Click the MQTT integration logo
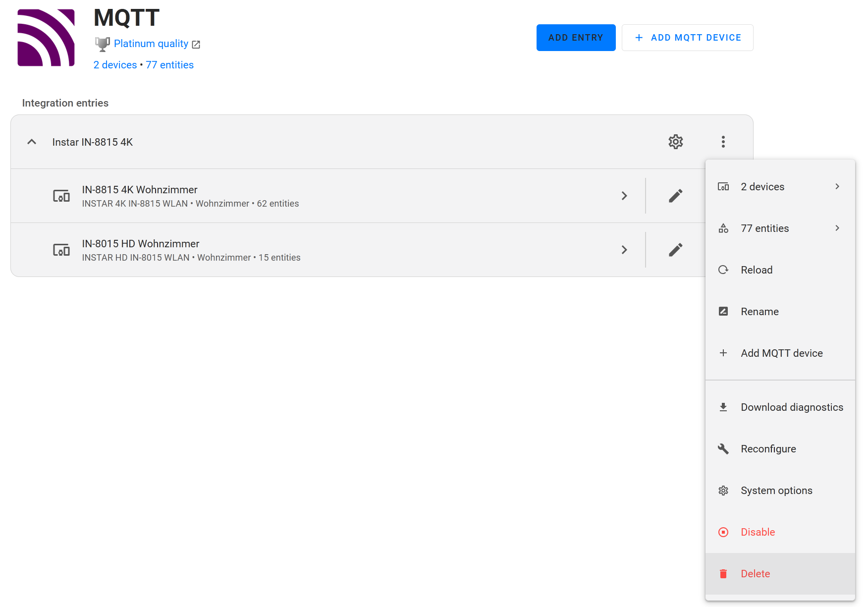The width and height of the screenshot is (868, 607). coord(46,38)
